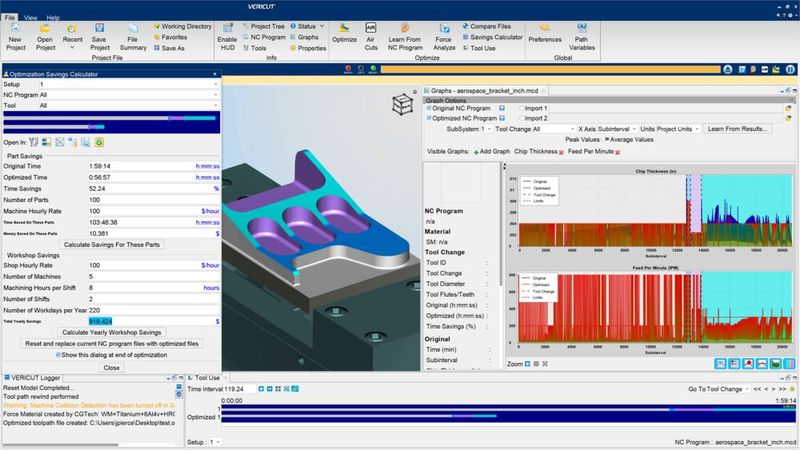Select the Import 1 option

point(521,108)
